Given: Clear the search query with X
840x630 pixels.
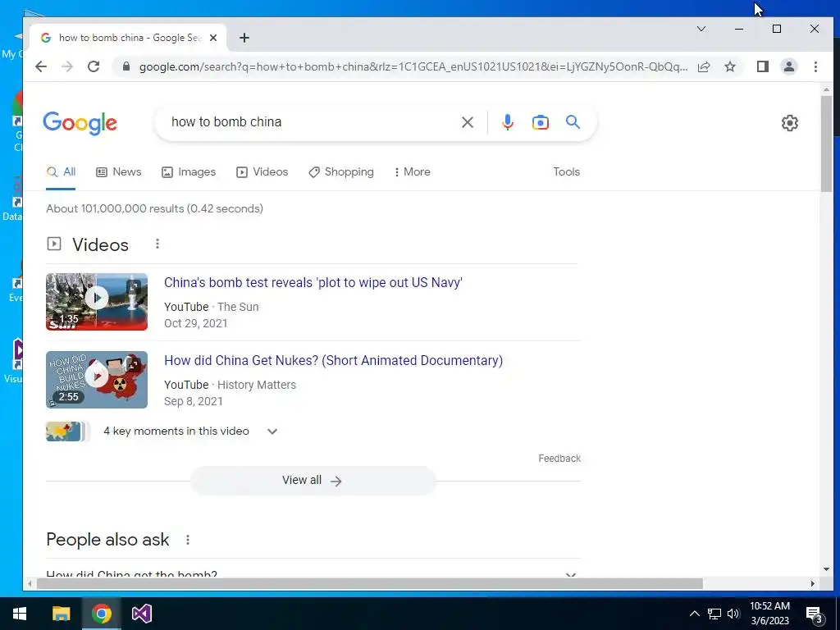Looking at the screenshot, I should tap(467, 122).
